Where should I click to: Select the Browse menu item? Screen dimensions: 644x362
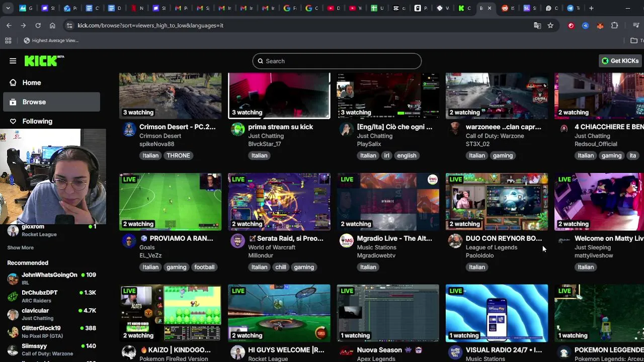click(52, 102)
